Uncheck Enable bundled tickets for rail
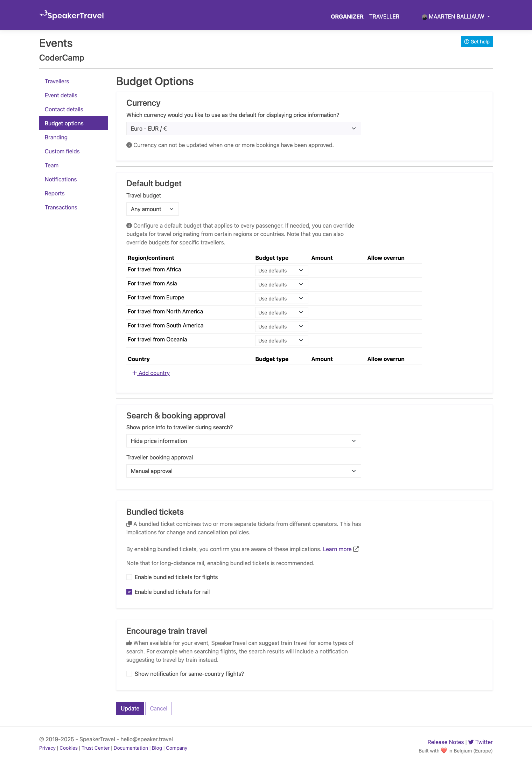532x763 pixels. click(x=129, y=592)
